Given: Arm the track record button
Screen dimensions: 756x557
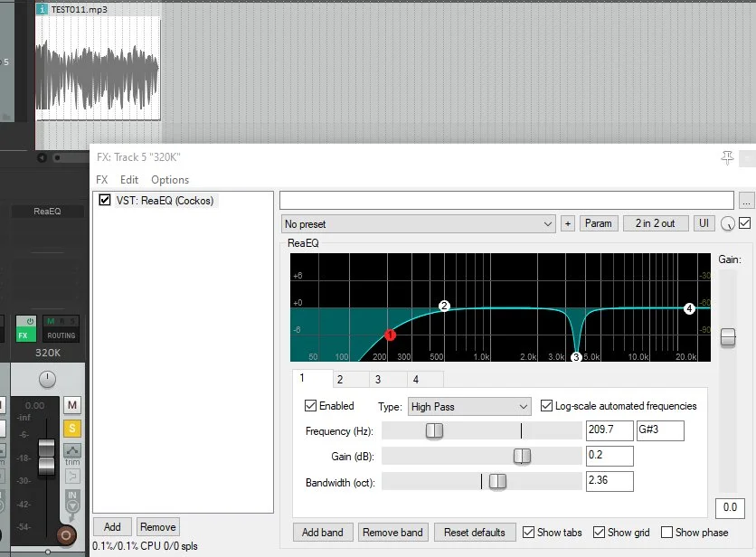Looking at the screenshot, I should pos(66,535).
